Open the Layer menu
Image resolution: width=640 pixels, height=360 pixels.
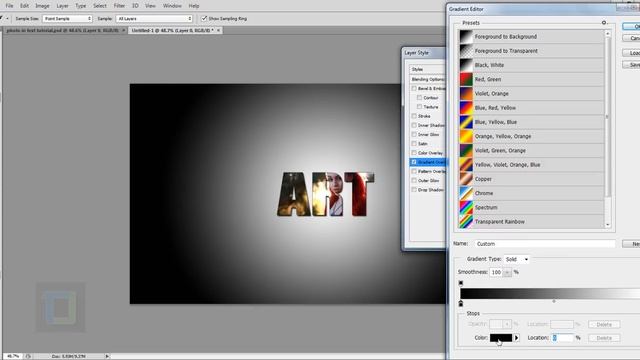pos(62,6)
